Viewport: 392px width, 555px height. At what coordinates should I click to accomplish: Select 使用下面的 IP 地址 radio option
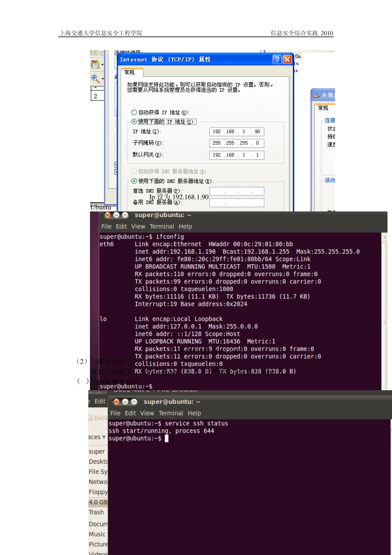134,121
